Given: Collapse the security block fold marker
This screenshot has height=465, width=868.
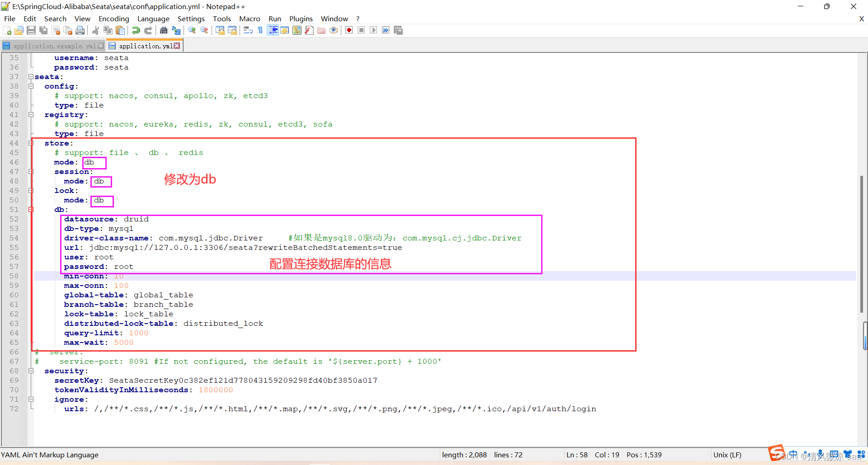Looking at the screenshot, I should pyautogui.click(x=31, y=371).
